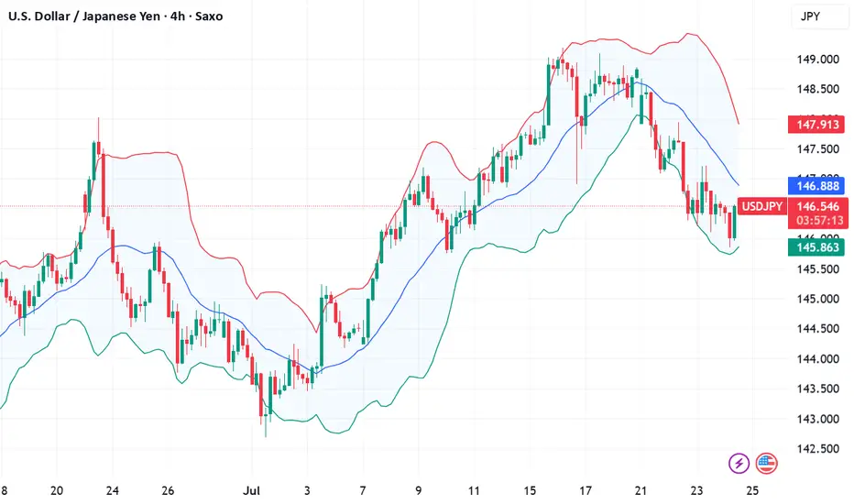Click the red upper band label 147.913
854x504 pixels.
click(816, 125)
